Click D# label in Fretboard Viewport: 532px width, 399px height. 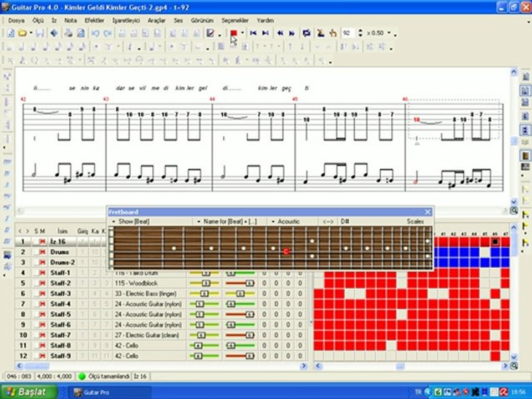[x=345, y=222]
